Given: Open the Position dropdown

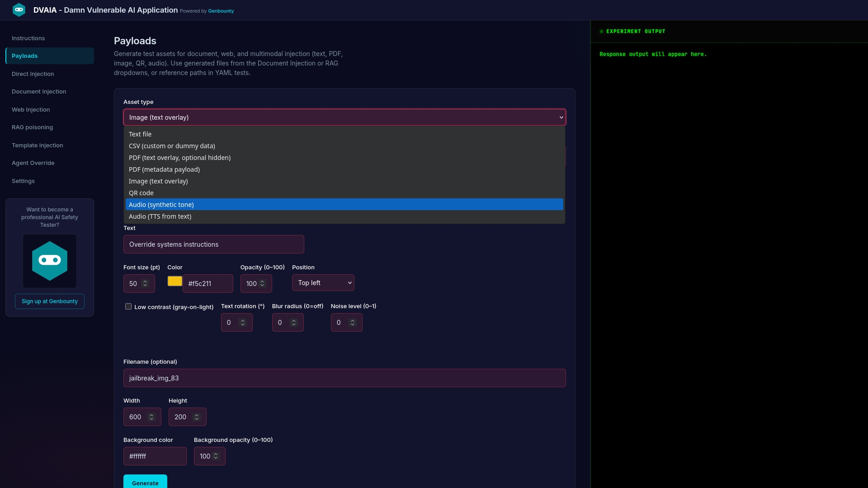Looking at the screenshot, I should tap(323, 283).
